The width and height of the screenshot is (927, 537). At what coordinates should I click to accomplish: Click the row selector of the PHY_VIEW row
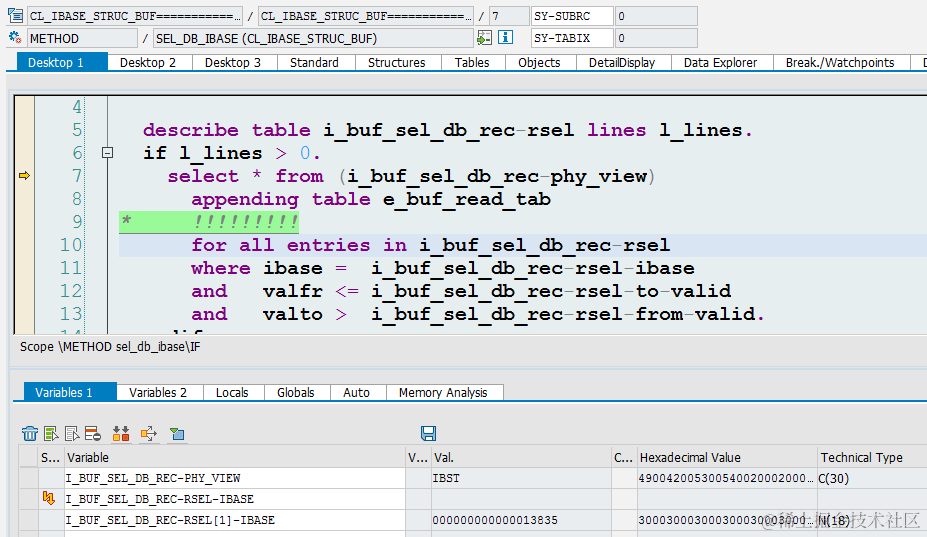coord(29,478)
